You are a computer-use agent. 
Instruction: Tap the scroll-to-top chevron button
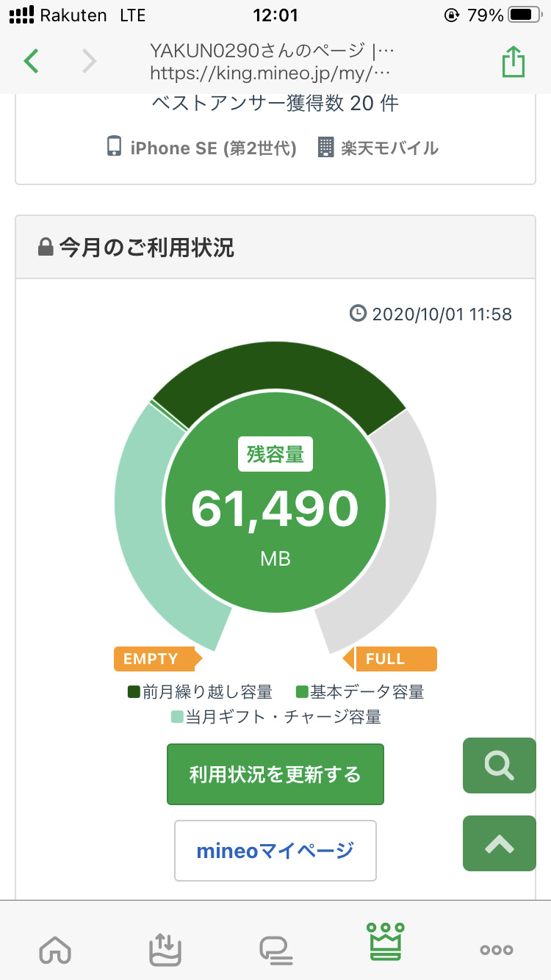pyautogui.click(x=500, y=843)
